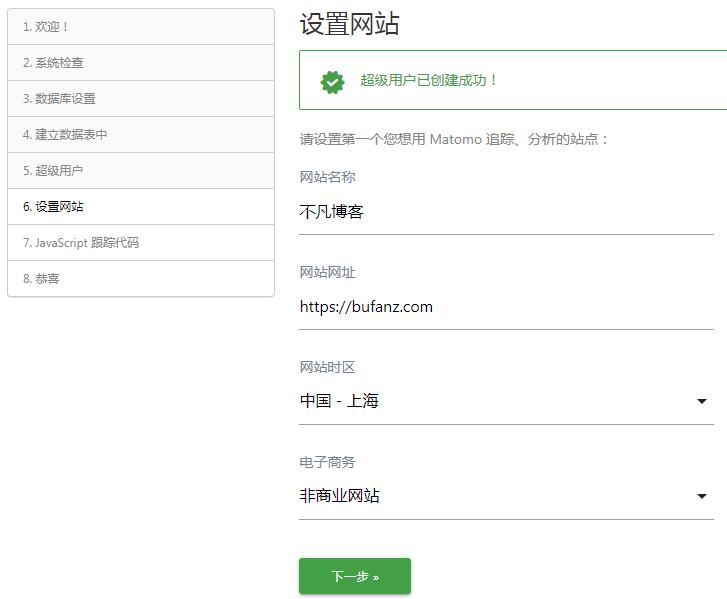
Task: Go to step 3. 数据库设置
Action: pyautogui.click(x=141, y=99)
